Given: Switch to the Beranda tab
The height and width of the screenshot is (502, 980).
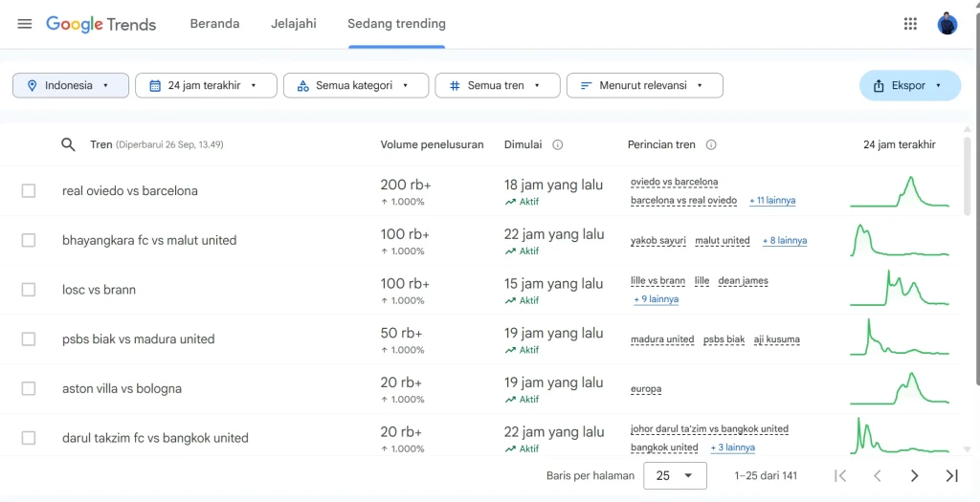Looking at the screenshot, I should point(214,24).
